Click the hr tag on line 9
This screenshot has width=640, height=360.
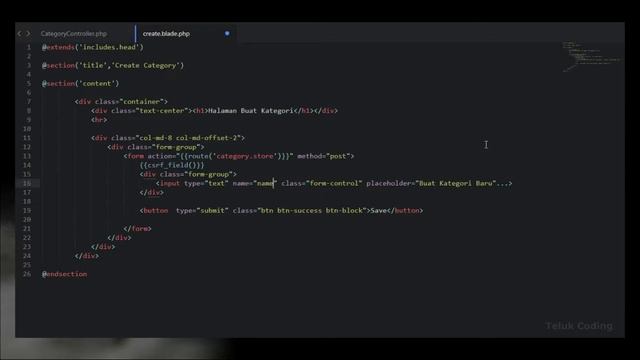[x=99, y=120]
